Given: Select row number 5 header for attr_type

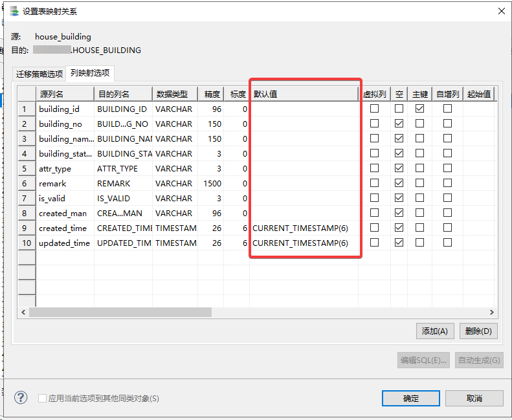Looking at the screenshot, I should 26,168.
